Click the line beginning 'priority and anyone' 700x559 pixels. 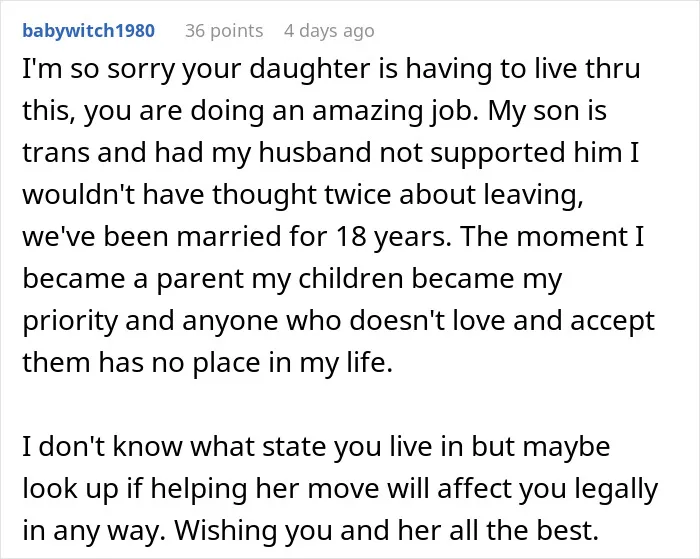[338, 320]
